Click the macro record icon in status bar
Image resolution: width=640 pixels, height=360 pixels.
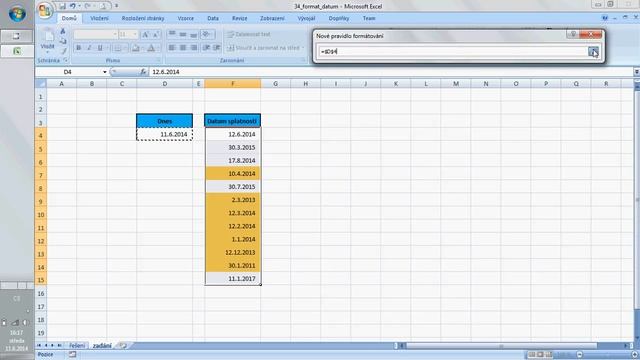(x=72, y=354)
